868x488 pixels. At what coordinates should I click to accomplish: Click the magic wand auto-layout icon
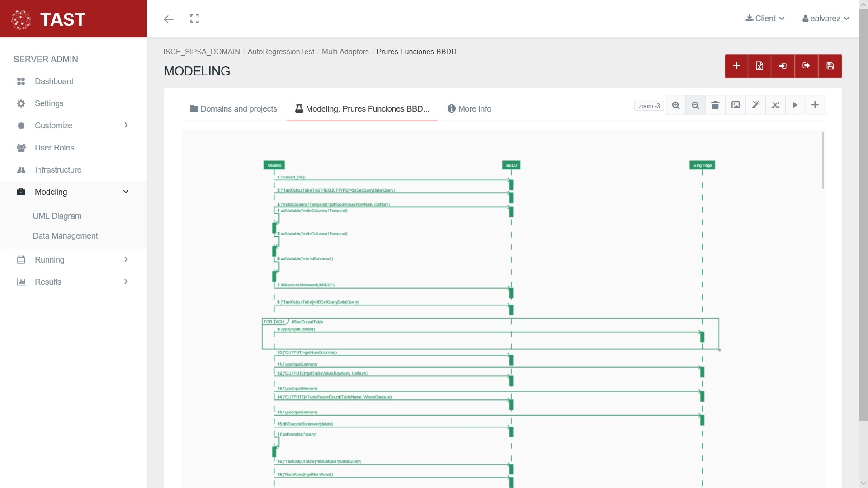[x=755, y=105]
